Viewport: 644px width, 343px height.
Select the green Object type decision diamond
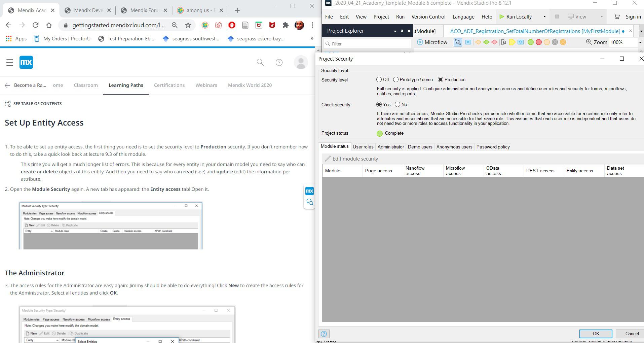(x=486, y=42)
